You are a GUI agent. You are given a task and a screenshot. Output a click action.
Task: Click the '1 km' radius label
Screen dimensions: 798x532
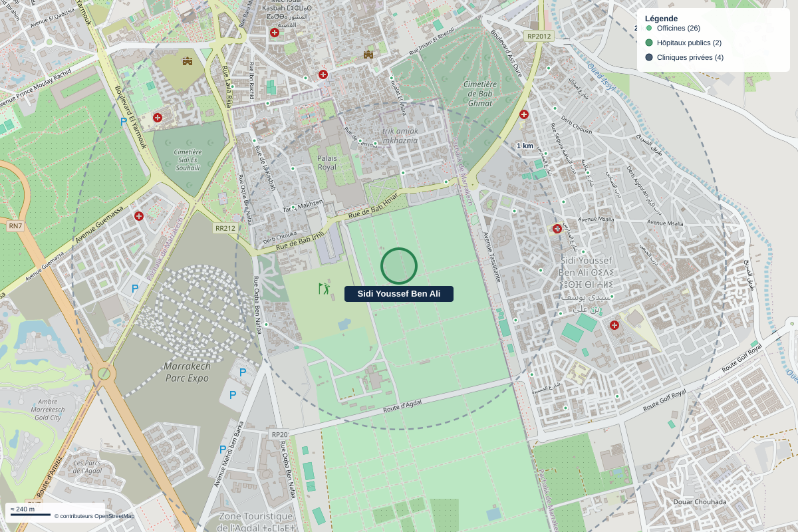(525, 146)
